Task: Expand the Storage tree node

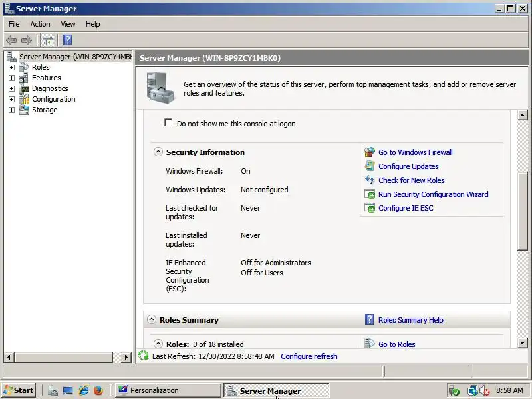Action: pos(11,110)
